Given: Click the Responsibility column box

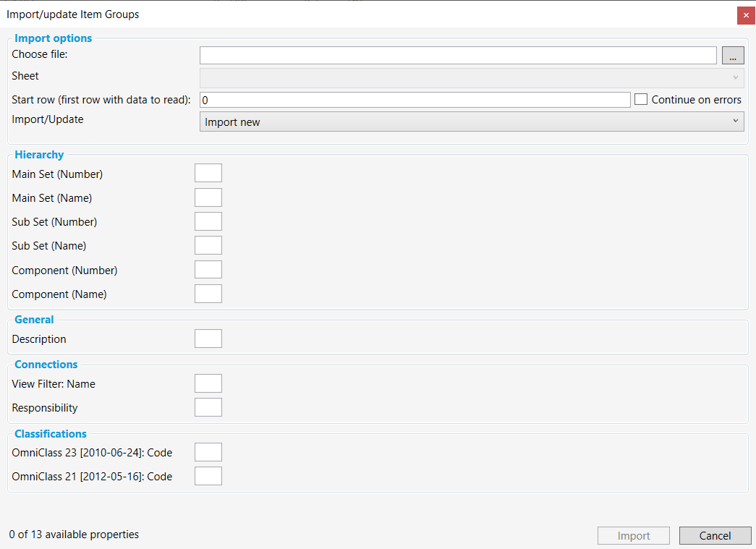Looking at the screenshot, I should [208, 407].
